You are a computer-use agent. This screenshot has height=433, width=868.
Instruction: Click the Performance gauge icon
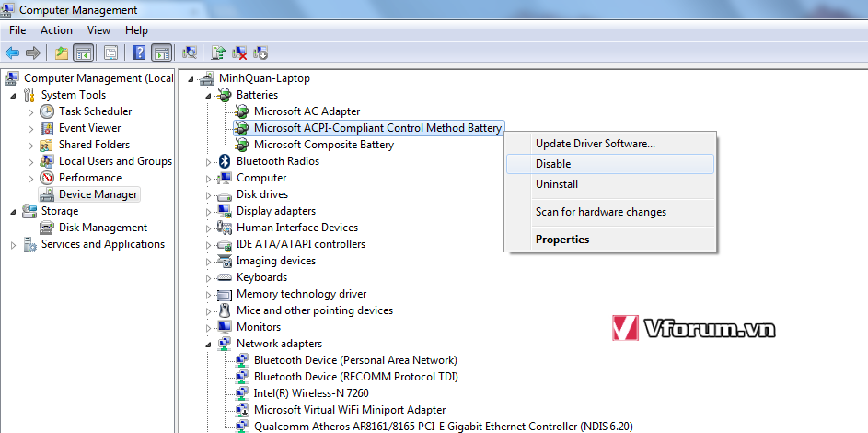pos(47,178)
